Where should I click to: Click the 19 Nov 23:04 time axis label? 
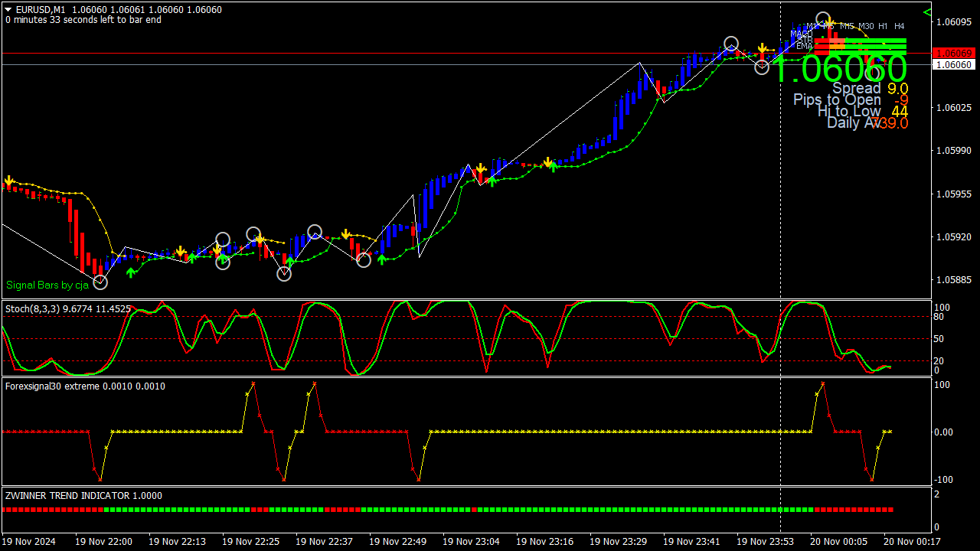click(471, 542)
